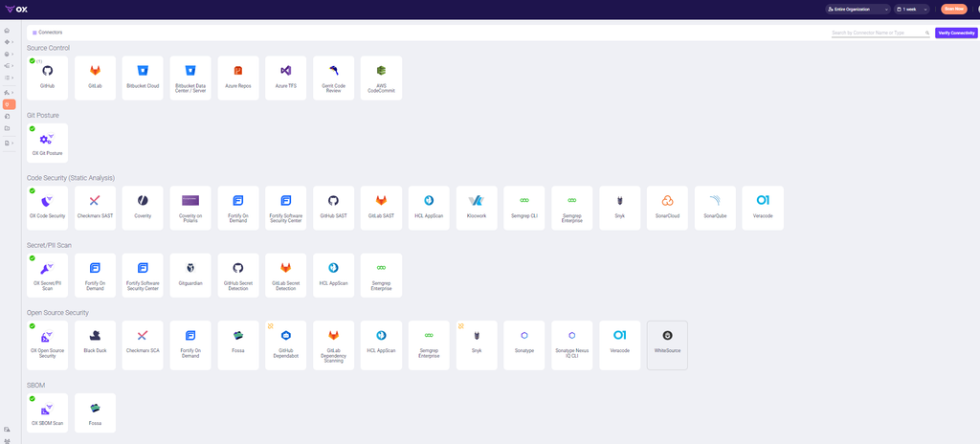Open the Sonatype connector card
980x444 pixels.
pyautogui.click(x=524, y=345)
